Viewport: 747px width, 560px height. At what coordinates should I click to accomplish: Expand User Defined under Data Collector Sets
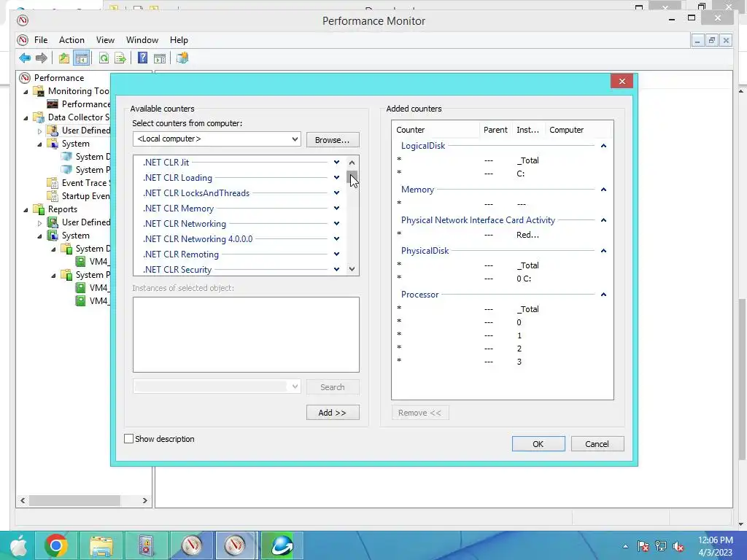coord(39,131)
